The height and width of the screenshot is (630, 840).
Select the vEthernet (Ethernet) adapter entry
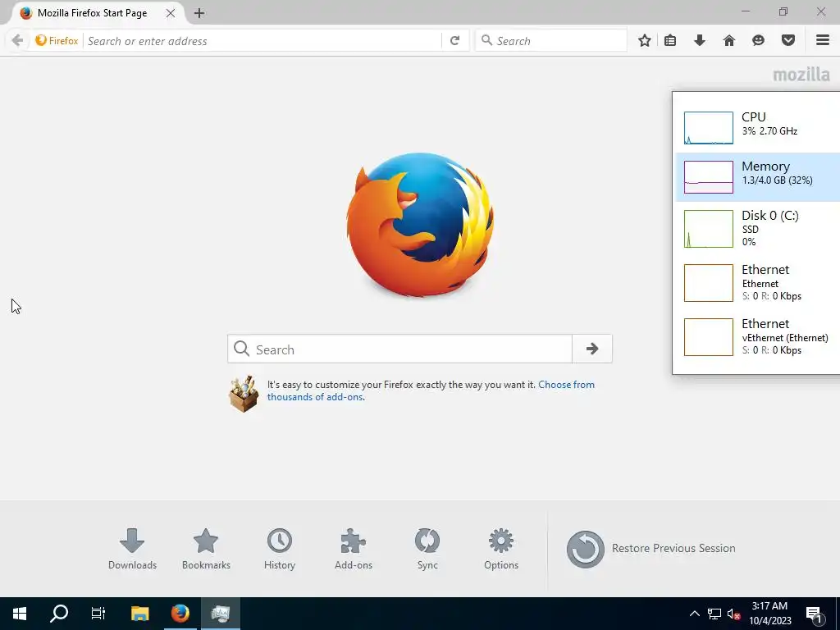tap(757, 336)
